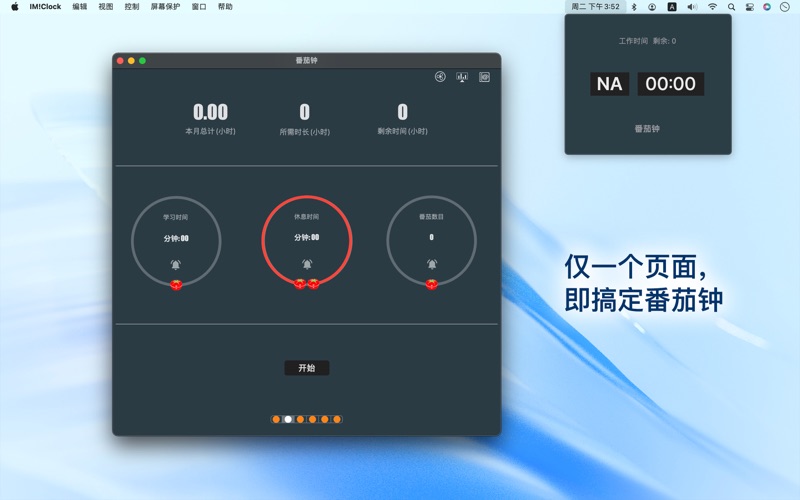Click the input method A icon
The height and width of the screenshot is (500, 800).
(672, 7)
